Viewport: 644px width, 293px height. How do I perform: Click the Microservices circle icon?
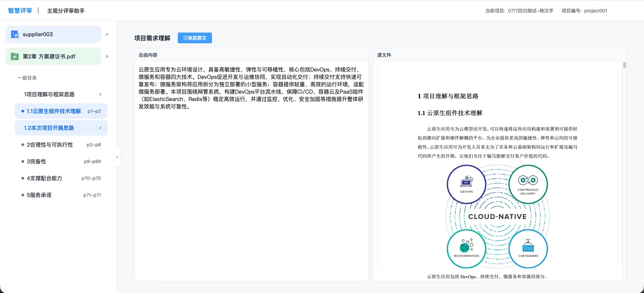coord(466,249)
